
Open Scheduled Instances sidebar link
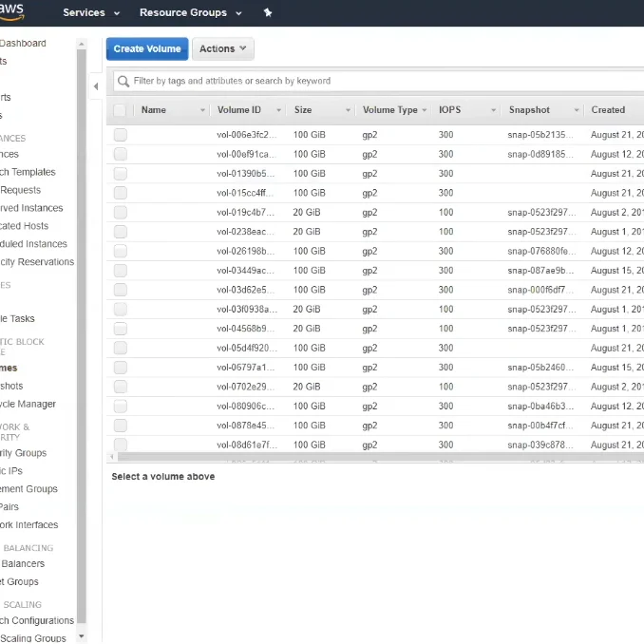coord(33,244)
